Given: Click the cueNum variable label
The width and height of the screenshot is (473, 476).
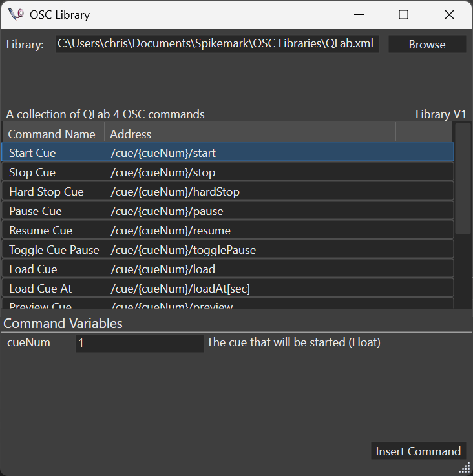Looking at the screenshot, I should (x=28, y=342).
